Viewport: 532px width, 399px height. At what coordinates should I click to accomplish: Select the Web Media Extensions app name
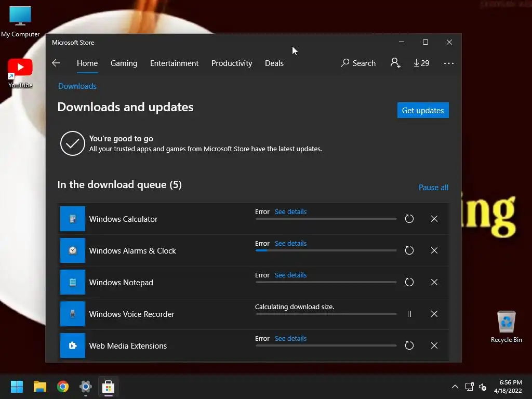(128, 345)
